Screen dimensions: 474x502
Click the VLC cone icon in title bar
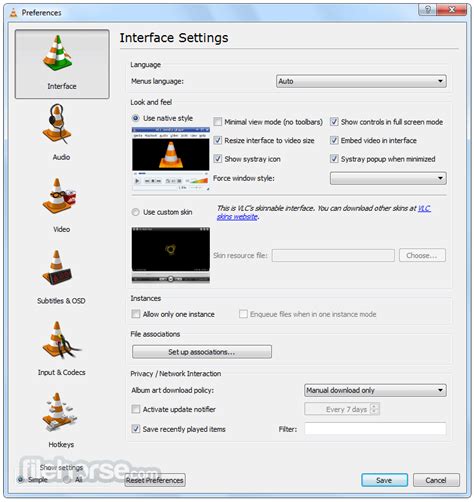pos(13,13)
